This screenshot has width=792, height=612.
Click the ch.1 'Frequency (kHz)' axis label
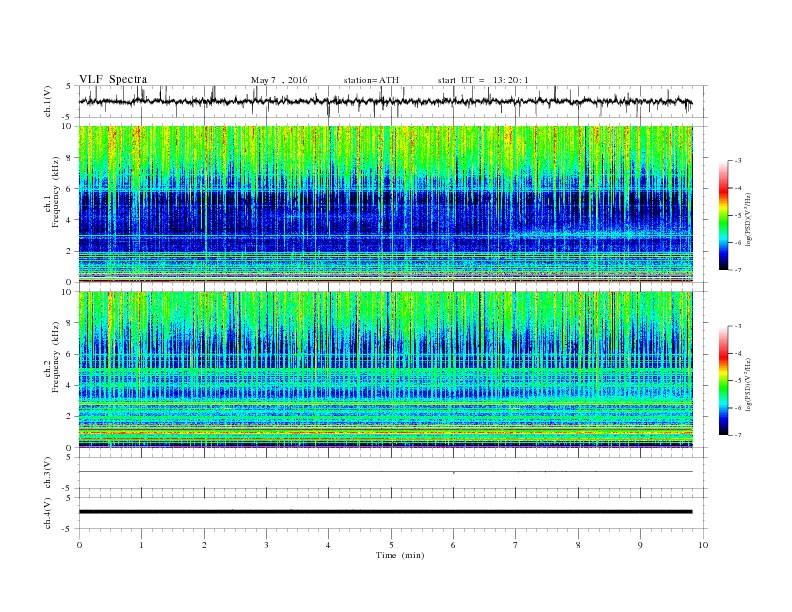click(56, 192)
